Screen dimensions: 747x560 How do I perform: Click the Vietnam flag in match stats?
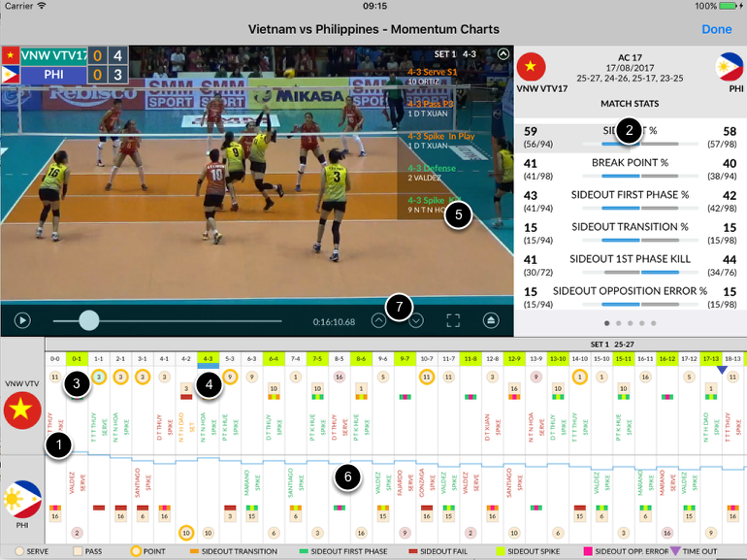point(531,67)
